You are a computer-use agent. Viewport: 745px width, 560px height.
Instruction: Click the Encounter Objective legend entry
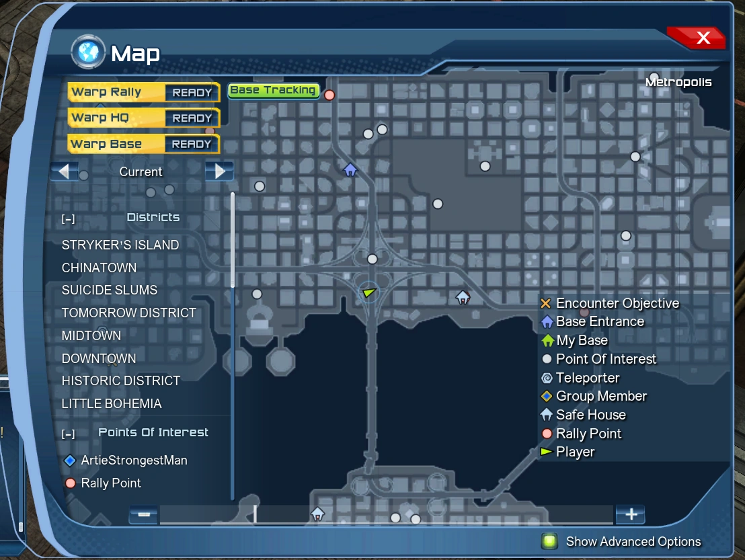[x=610, y=303]
